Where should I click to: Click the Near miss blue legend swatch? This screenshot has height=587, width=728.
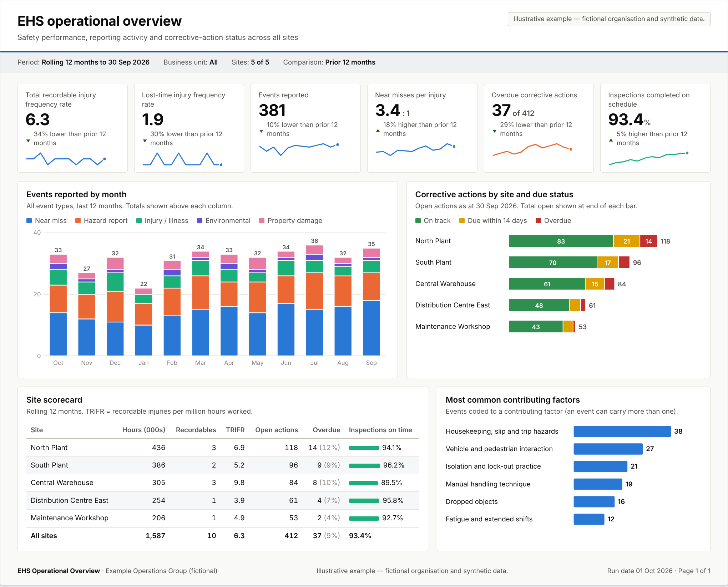[29, 221]
